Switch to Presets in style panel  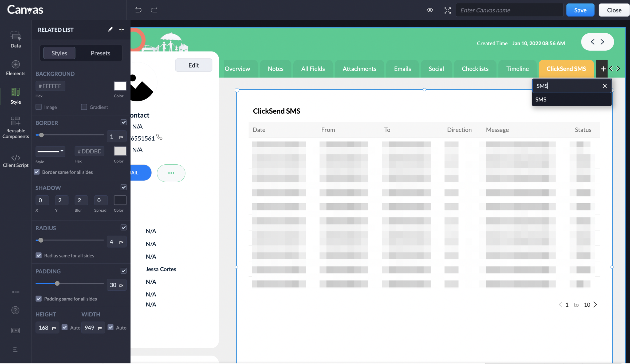(x=100, y=53)
